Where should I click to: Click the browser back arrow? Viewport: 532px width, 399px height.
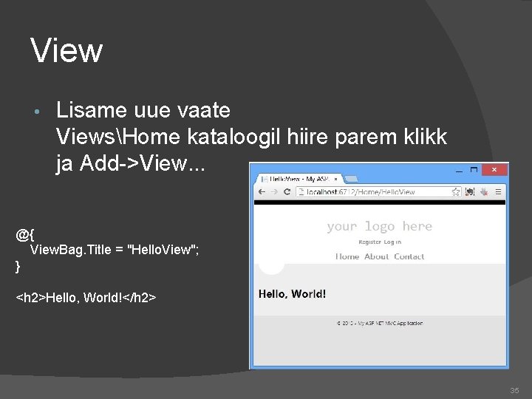(262, 191)
